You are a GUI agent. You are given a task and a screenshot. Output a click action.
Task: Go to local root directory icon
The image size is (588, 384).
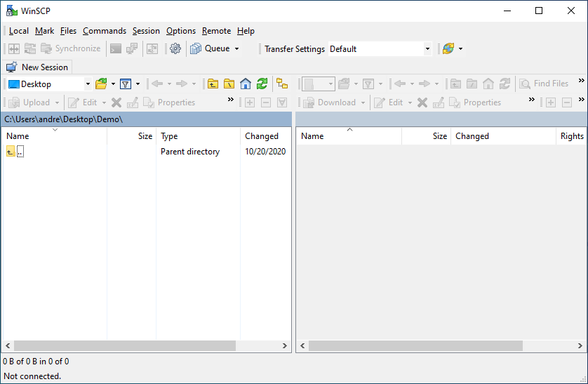point(229,84)
